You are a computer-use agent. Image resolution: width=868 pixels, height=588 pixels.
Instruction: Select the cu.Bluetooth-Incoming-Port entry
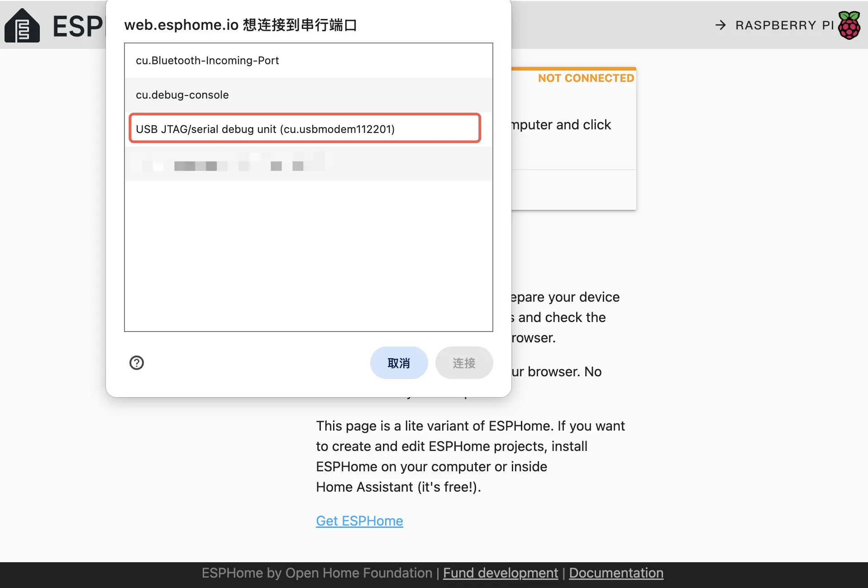tap(207, 61)
